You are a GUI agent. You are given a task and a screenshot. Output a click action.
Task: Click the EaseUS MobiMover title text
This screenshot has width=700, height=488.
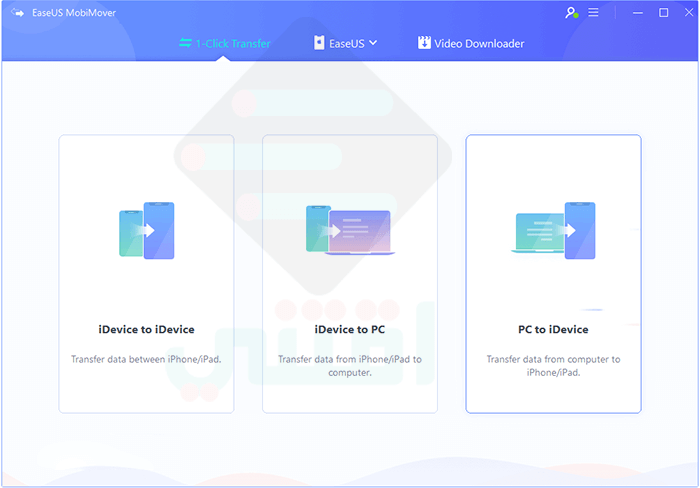74,13
